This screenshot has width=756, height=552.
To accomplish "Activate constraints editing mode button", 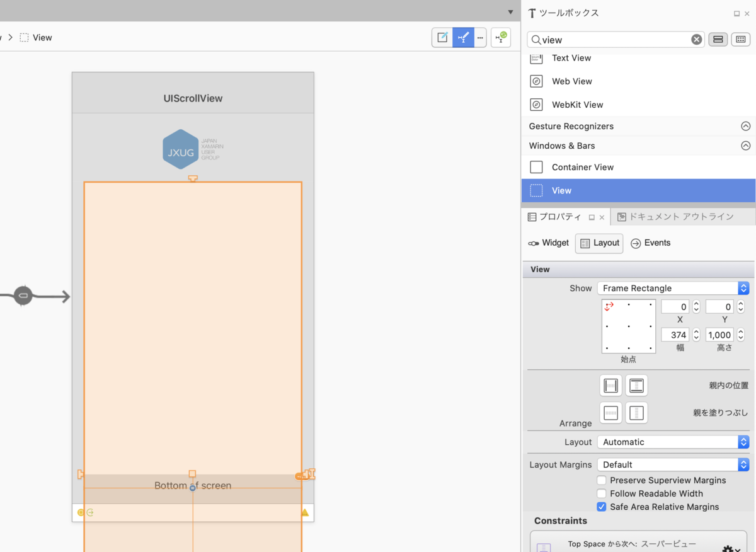I will point(463,38).
